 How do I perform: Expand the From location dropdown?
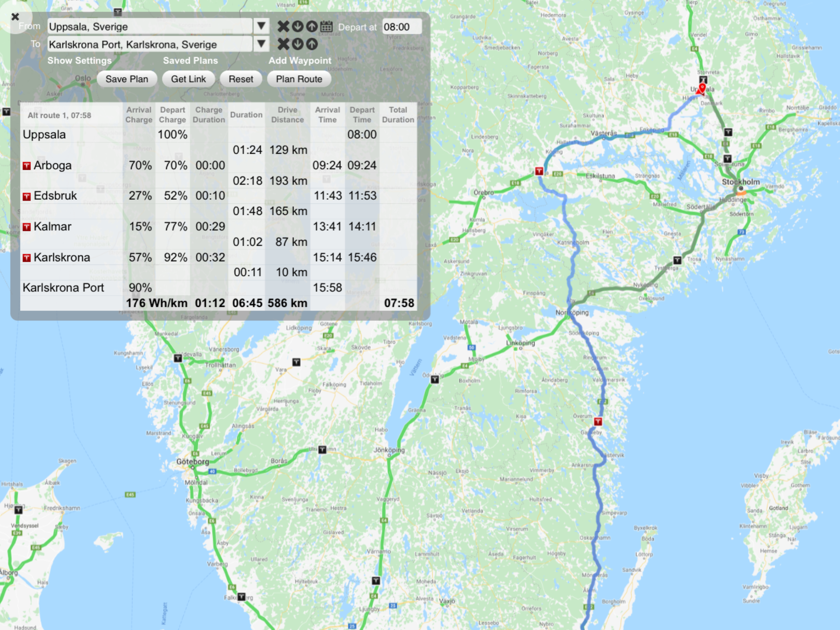[x=261, y=26]
